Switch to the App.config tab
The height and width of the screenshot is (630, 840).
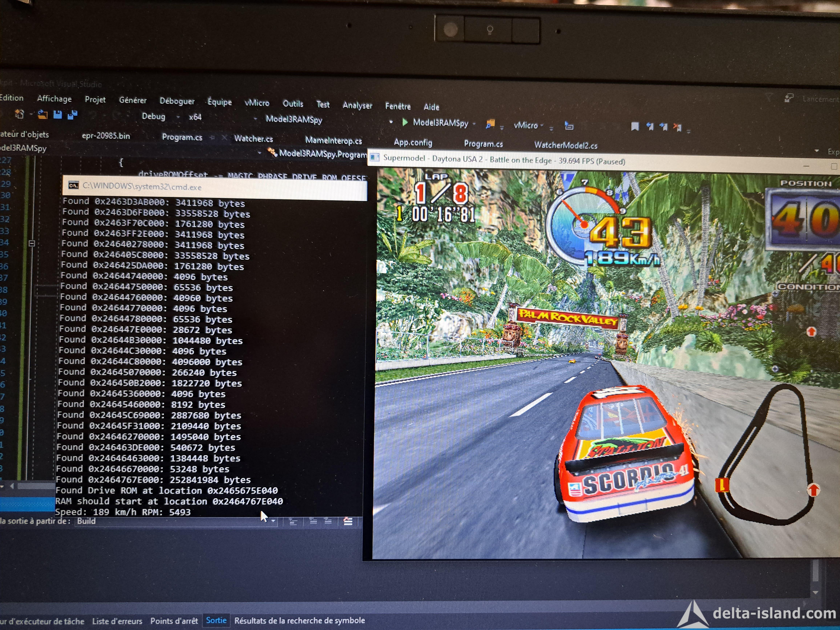(x=413, y=142)
